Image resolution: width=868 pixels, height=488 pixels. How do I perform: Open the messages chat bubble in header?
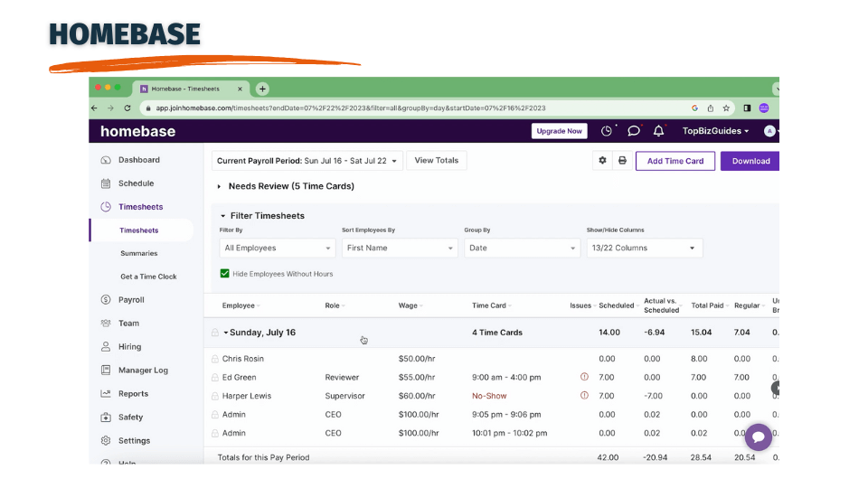(x=634, y=131)
